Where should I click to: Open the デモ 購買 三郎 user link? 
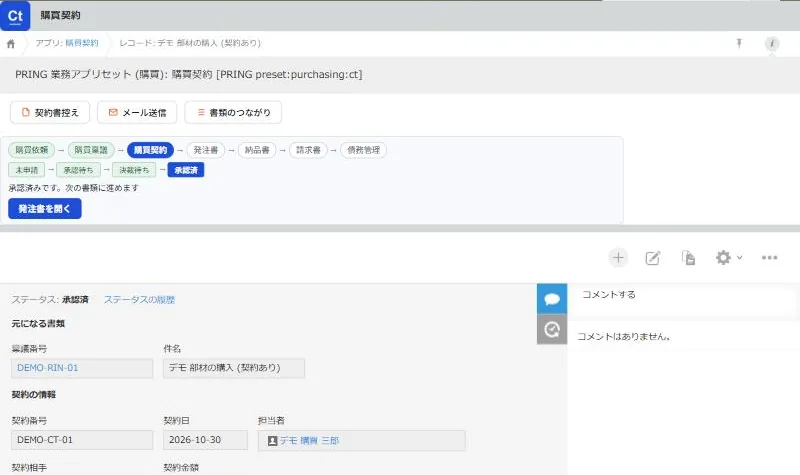[x=309, y=441]
